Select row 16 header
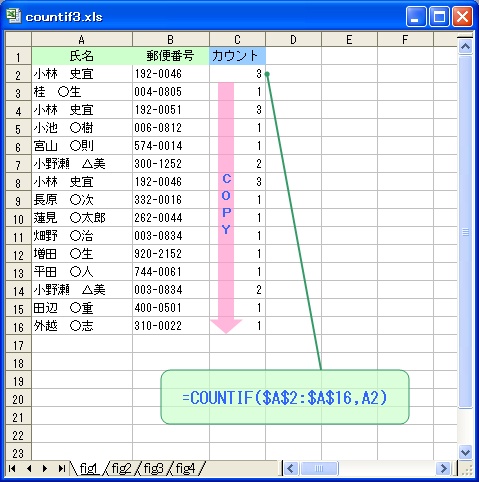The height and width of the screenshot is (482, 479). click(x=19, y=326)
